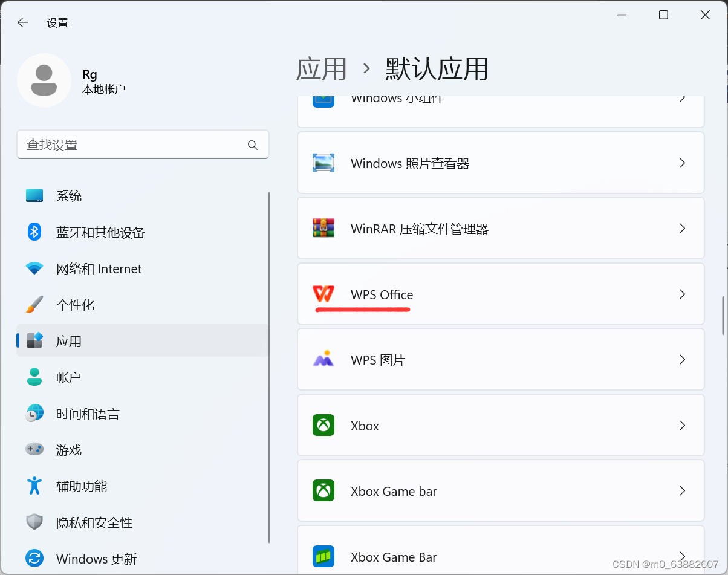The image size is (728, 575).
Task: Open chevron for Xbox Game bar row
Action: (x=682, y=491)
